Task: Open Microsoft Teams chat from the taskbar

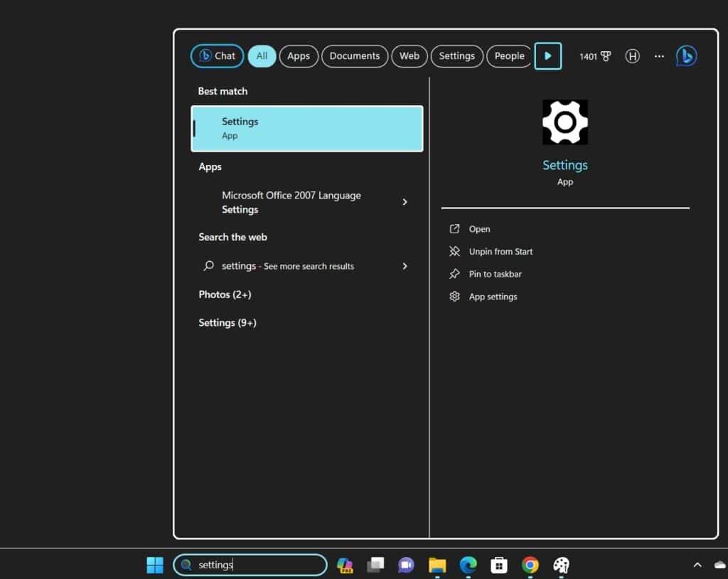Action: pos(406,565)
